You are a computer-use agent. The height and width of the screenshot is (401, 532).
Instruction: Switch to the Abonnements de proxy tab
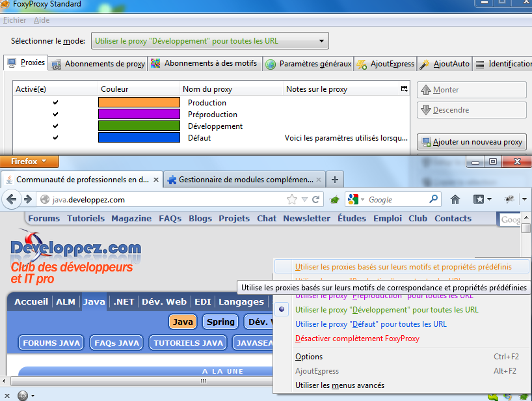[x=98, y=64]
